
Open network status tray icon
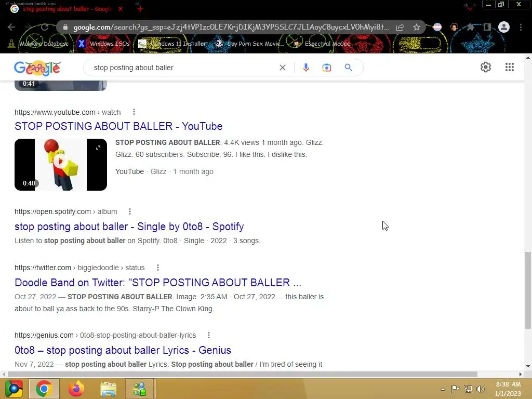pos(468,389)
